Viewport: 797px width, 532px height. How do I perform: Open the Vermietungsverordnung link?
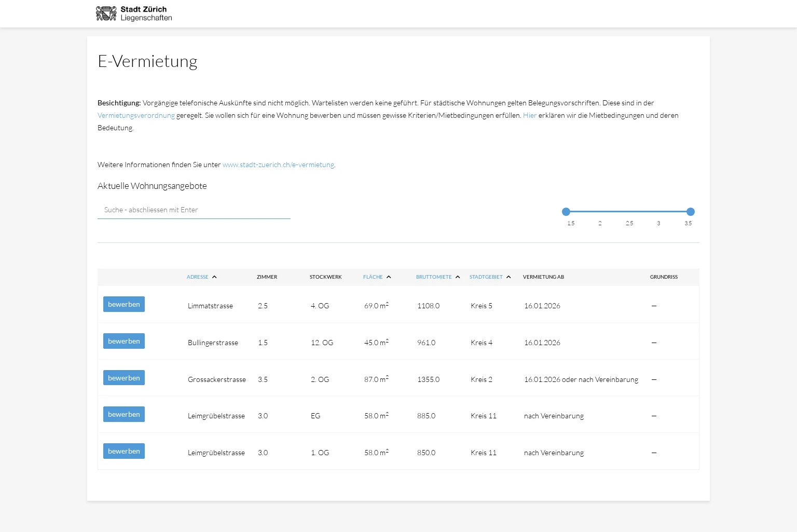[136, 115]
